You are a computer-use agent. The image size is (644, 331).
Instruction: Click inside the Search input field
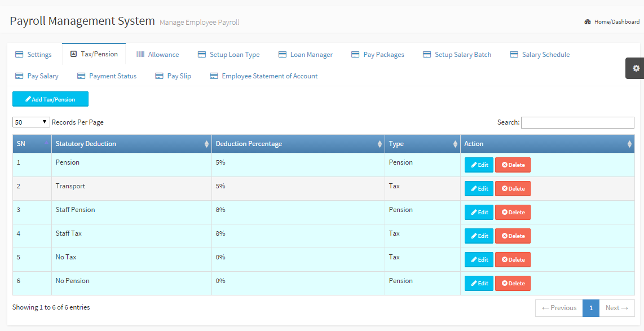577,122
